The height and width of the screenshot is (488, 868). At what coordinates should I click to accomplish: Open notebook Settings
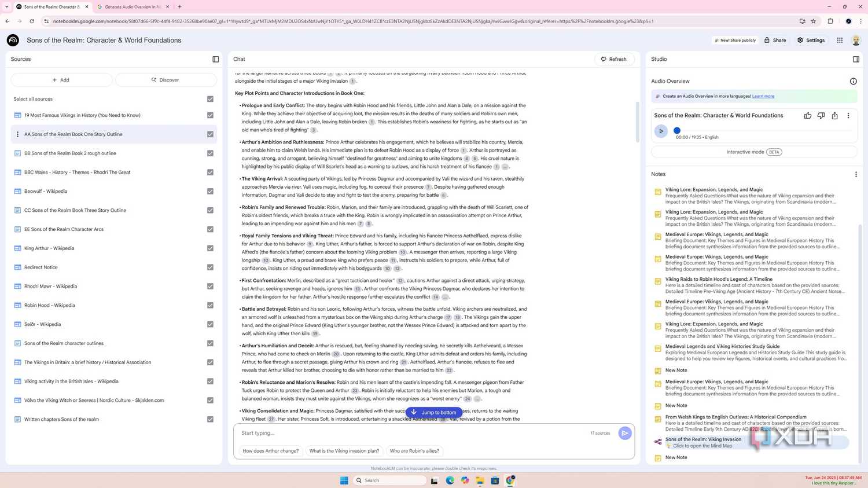pyautogui.click(x=811, y=40)
